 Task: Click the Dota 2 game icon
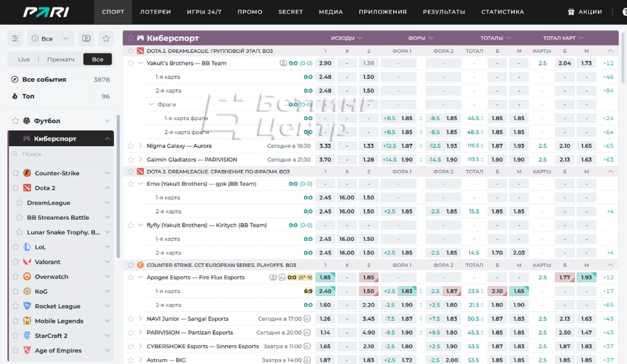pyautogui.click(x=27, y=188)
